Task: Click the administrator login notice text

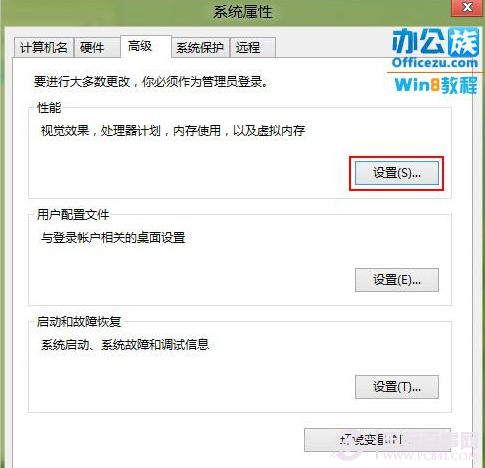Action: (152, 82)
